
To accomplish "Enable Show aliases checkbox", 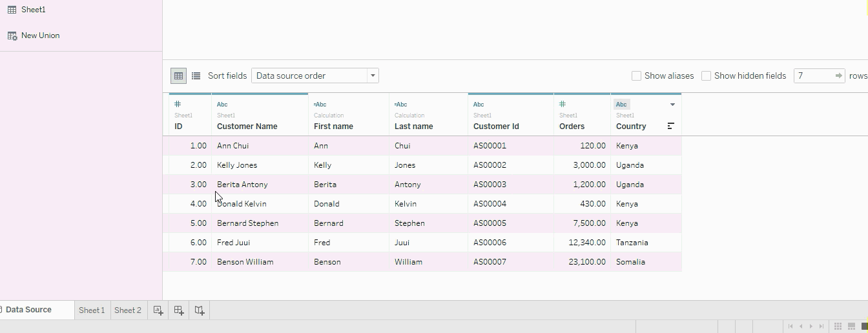I will [x=636, y=76].
